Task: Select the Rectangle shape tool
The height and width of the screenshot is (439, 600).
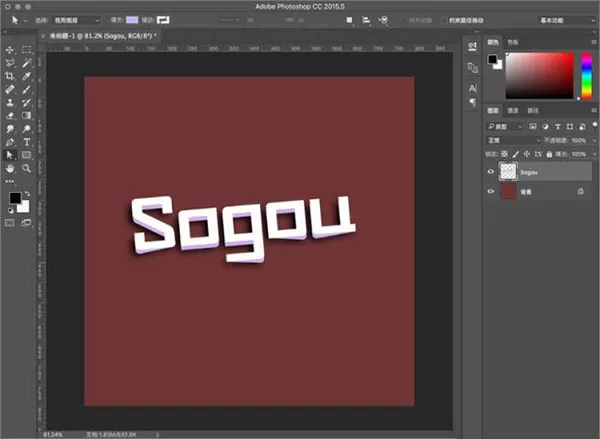Action: tap(26, 155)
